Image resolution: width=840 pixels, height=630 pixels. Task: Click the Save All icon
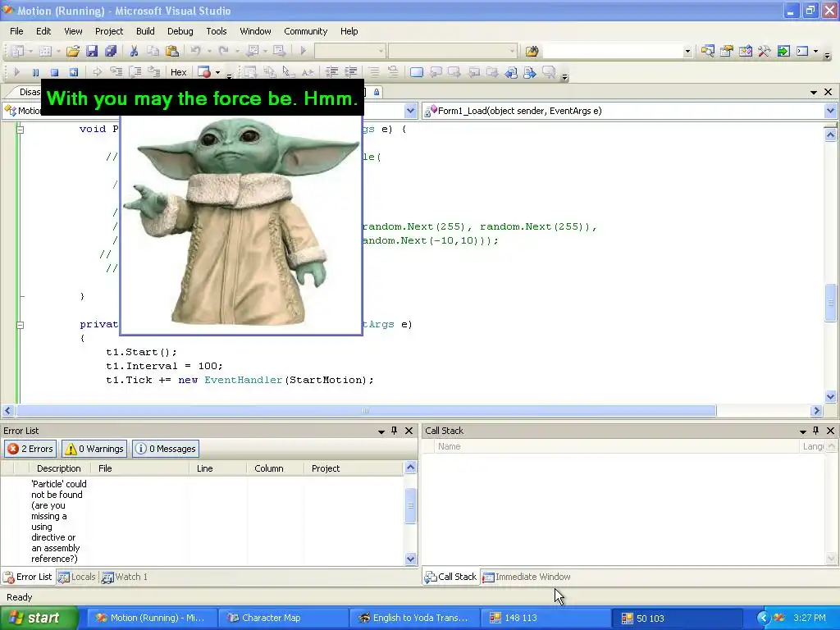(x=111, y=51)
